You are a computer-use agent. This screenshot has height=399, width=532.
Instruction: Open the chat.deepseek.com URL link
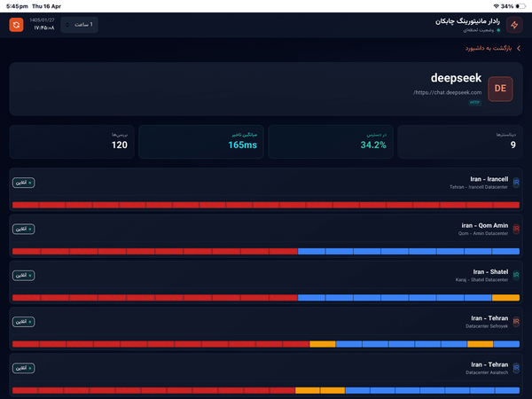(x=447, y=92)
